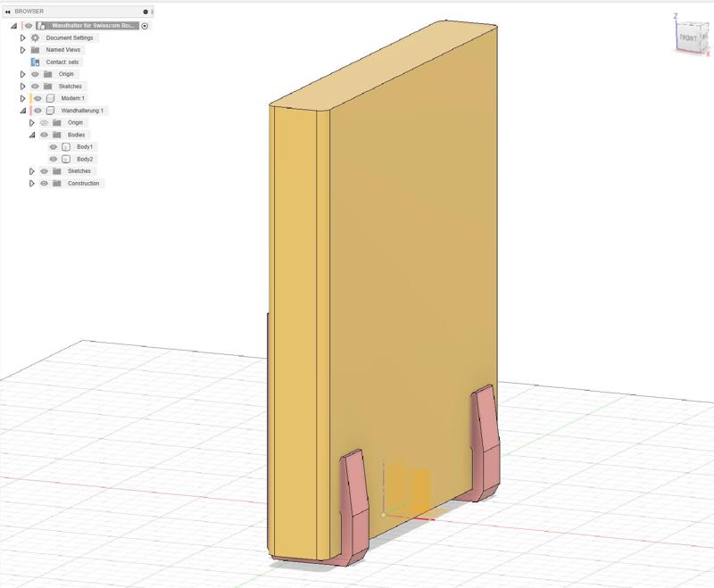The width and height of the screenshot is (714, 588).
Task: Expand Sketches under Wandhalterung:1
Action: (32, 171)
